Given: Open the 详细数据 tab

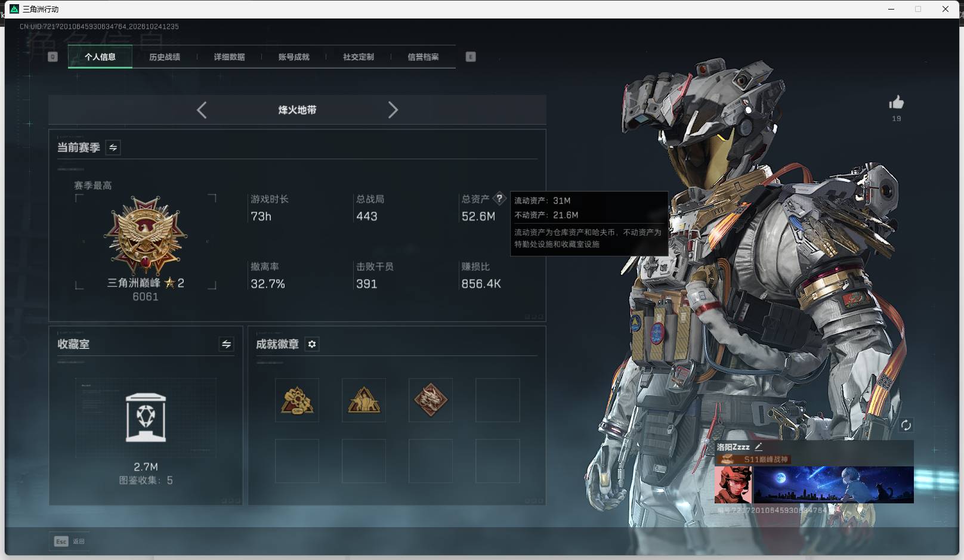Looking at the screenshot, I should (229, 57).
